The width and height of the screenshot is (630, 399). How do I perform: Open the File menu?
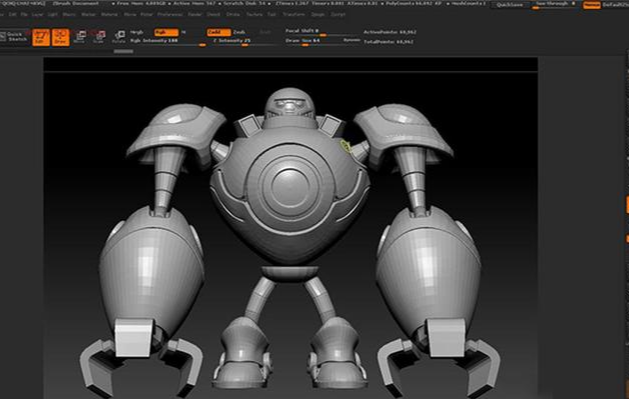[24, 14]
